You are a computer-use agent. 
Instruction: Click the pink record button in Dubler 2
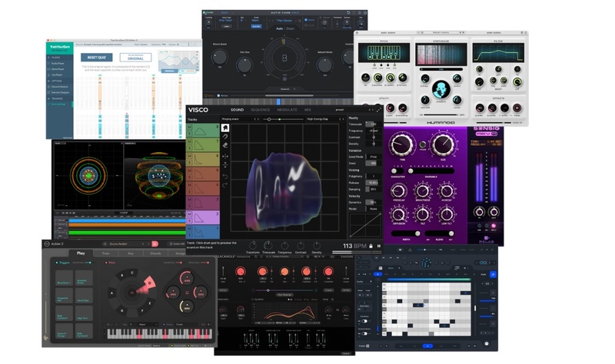coord(155,244)
